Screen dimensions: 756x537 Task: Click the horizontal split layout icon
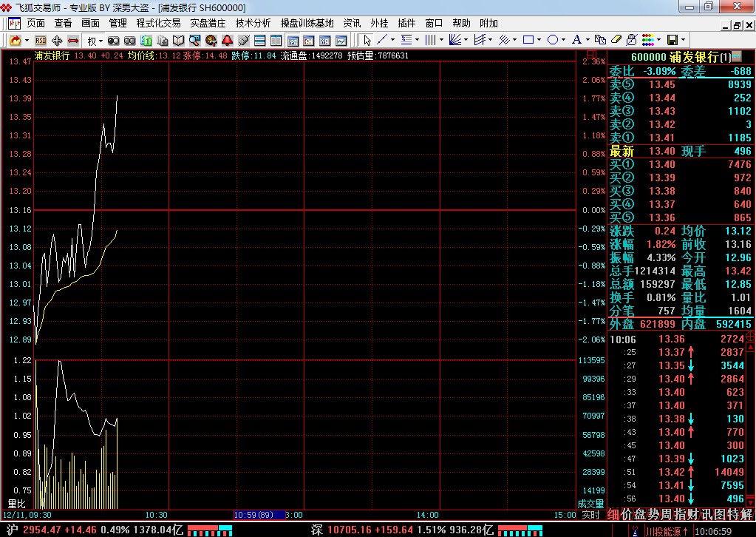point(260,41)
